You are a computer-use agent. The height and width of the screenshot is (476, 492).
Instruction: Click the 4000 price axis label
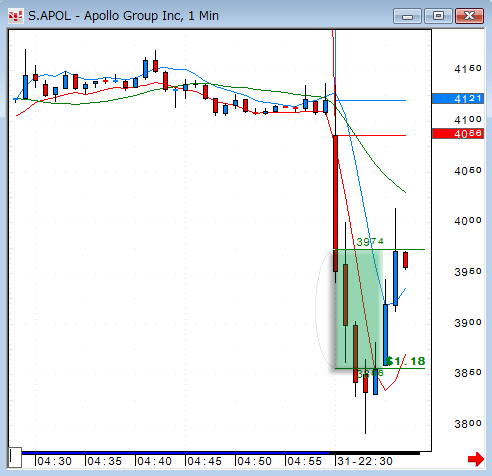(x=468, y=221)
